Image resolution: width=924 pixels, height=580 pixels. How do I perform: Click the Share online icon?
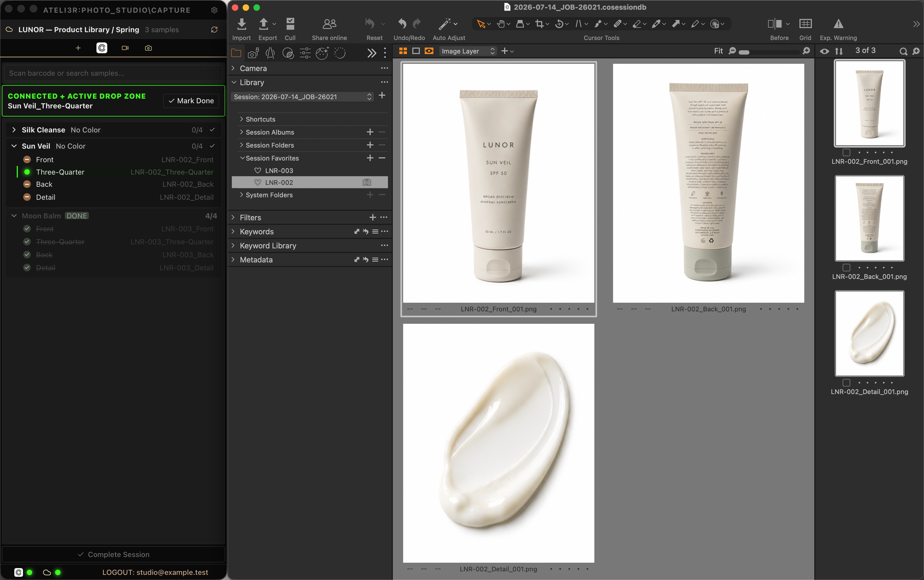coord(329,24)
